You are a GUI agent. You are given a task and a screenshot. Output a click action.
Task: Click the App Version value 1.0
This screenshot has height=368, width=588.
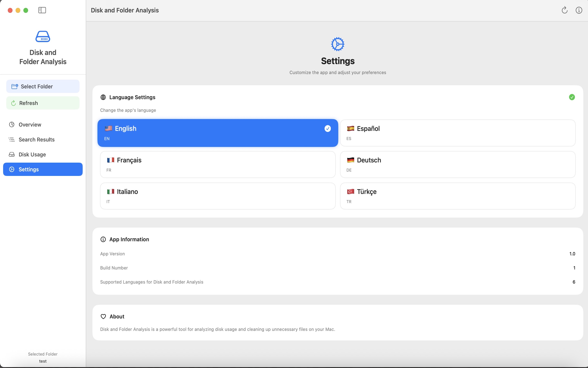[572, 254]
